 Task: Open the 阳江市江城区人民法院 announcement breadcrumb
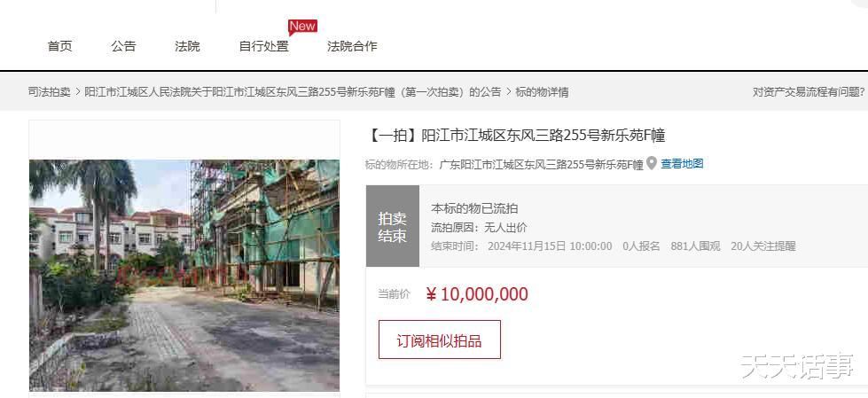click(x=293, y=92)
